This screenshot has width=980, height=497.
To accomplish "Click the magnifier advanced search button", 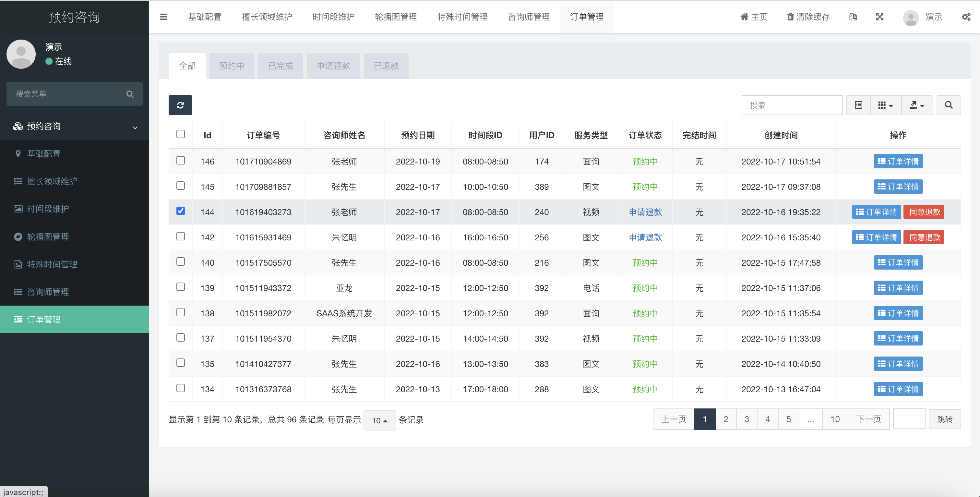I will [x=949, y=105].
